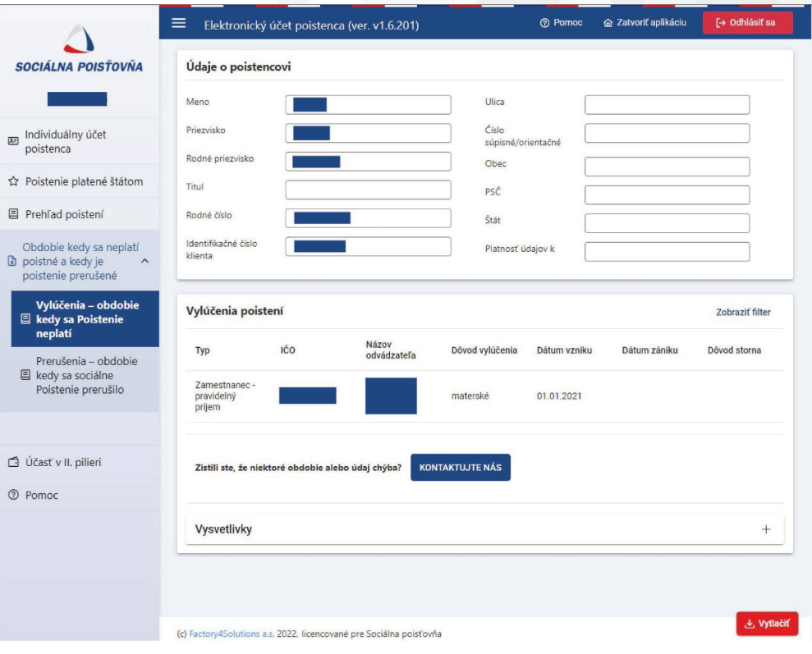Click the home icon for Zatvoriť aplikáciu
812x654 pixels.
[x=608, y=23]
